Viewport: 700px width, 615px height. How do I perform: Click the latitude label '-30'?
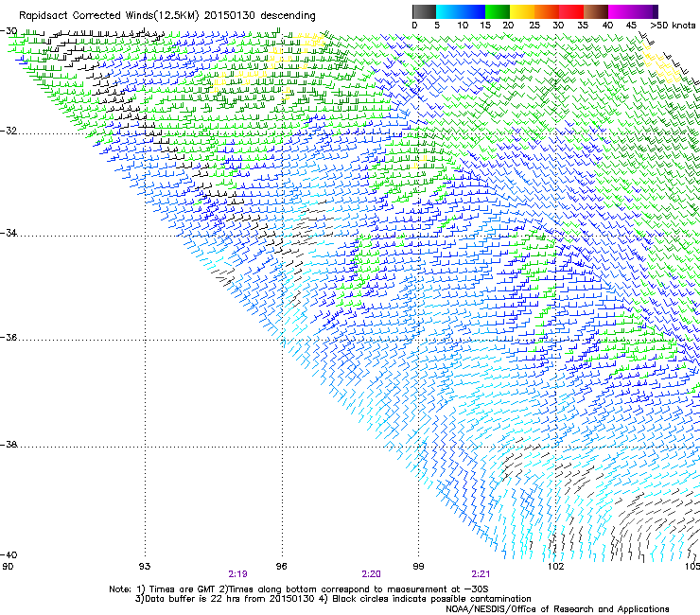click(9, 31)
